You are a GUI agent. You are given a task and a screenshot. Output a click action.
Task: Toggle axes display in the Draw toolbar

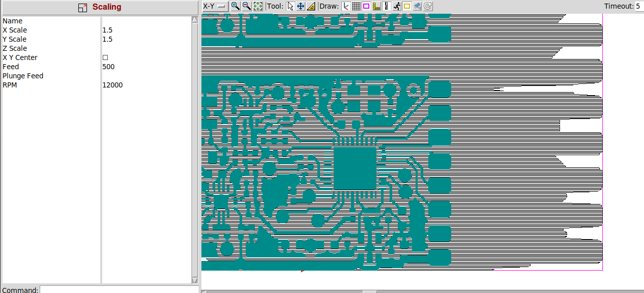click(346, 6)
